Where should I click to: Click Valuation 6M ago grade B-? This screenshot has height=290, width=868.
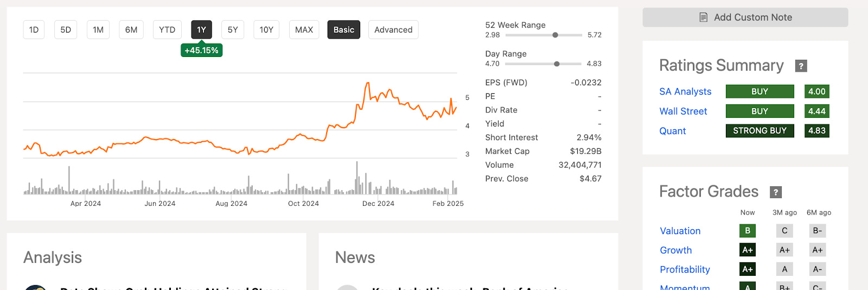818,231
